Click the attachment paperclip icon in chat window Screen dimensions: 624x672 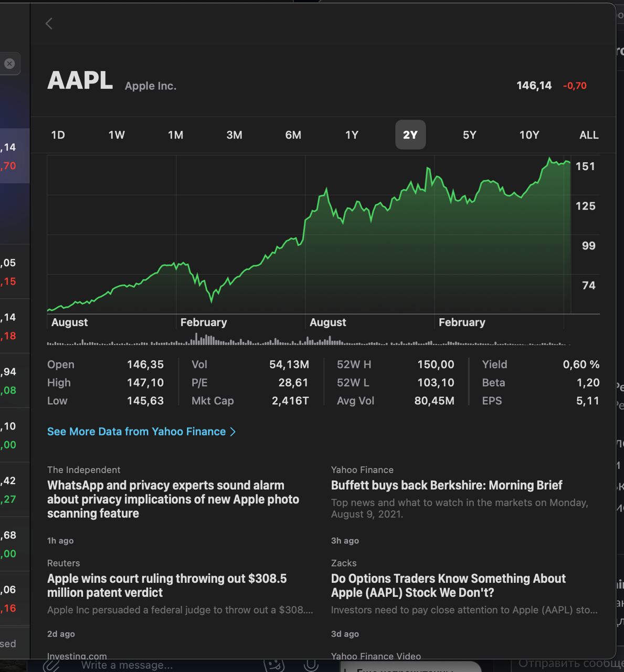point(50,665)
